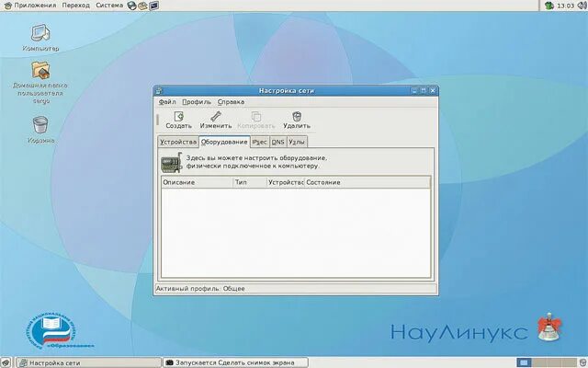Screen dimensions: 588x368
Task: Click the Состояние column header
Action: tap(367, 182)
